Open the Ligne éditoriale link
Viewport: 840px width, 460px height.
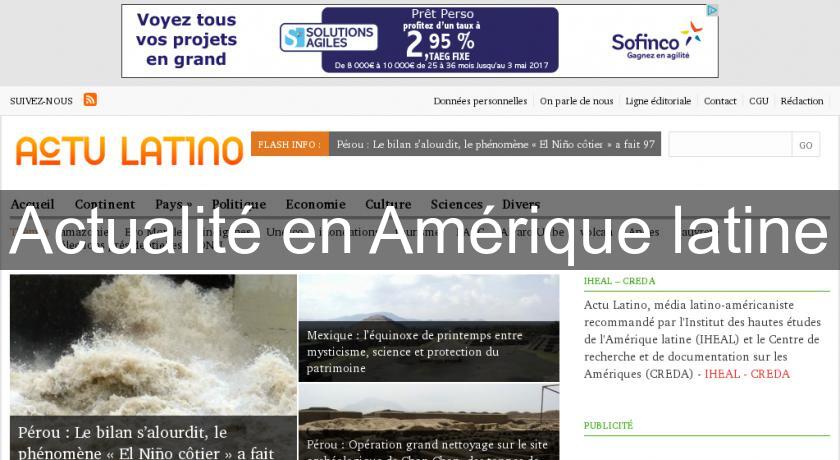point(658,101)
